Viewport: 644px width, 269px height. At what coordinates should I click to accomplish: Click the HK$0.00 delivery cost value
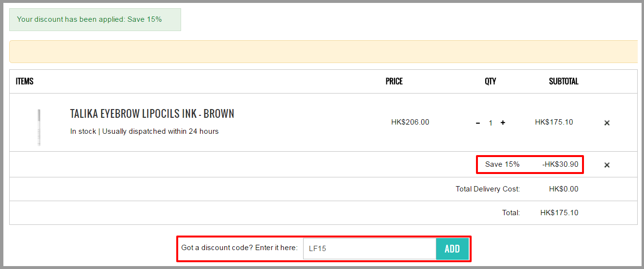[564, 189]
